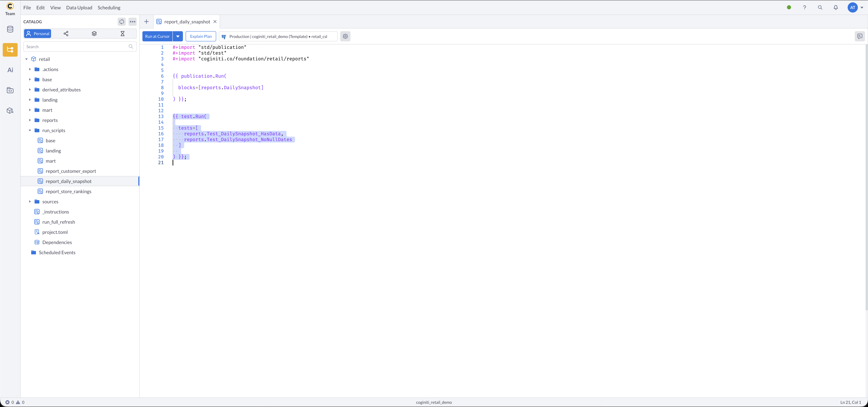This screenshot has height=407, width=868.
Task: Collapse the run_scripts folder
Action: tap(30, 130)
